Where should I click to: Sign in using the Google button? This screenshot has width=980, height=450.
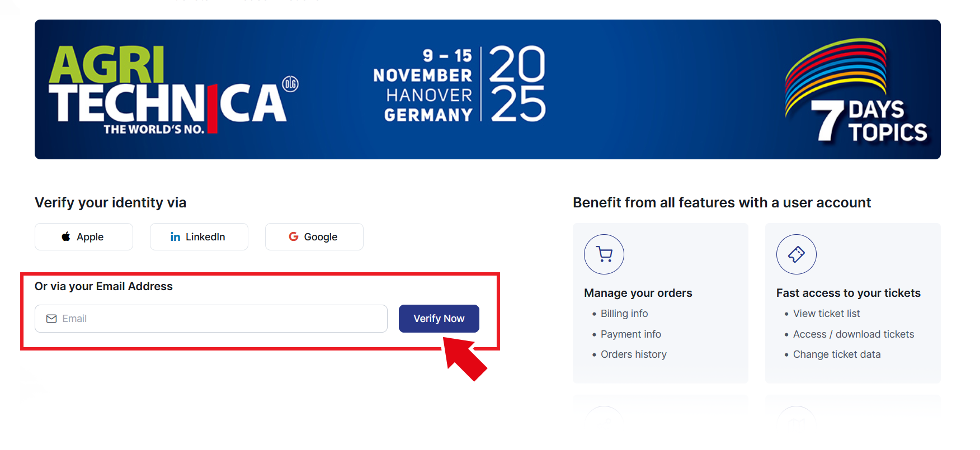point(314,237)
